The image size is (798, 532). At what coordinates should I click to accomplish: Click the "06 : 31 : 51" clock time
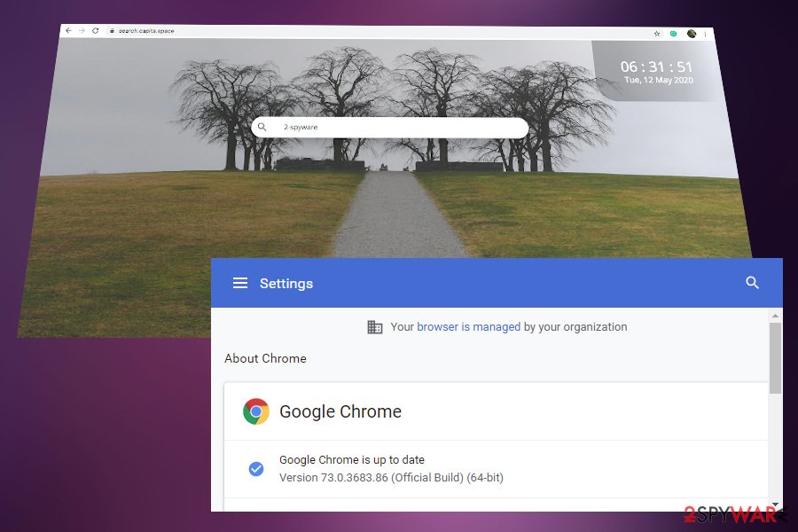click(x=656, y=66)
